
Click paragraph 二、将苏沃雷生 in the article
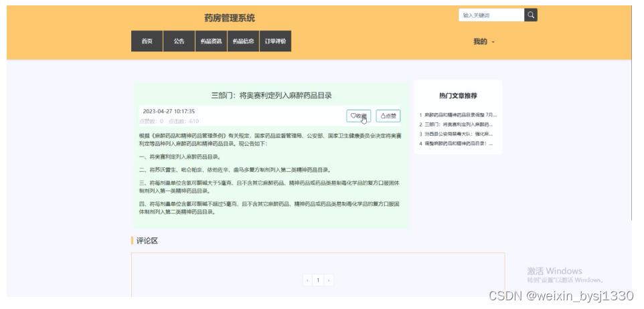pyautogui.click(x=235, y=170)
